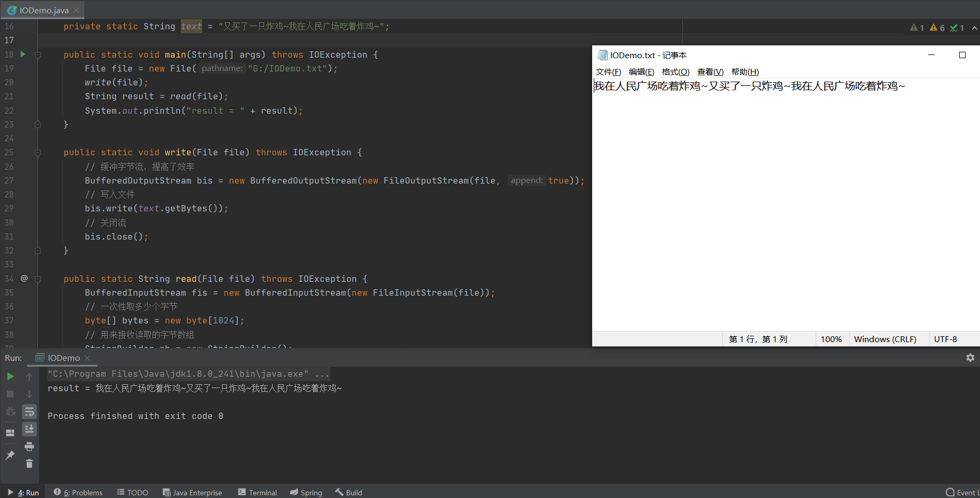Expand the inspections widget chevron
980x498 pixels.
pos(975,28)
